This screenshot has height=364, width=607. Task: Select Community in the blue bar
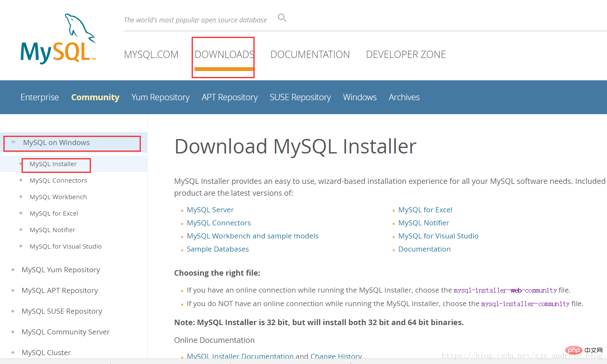pyautogui.click(x=95, y=97)
